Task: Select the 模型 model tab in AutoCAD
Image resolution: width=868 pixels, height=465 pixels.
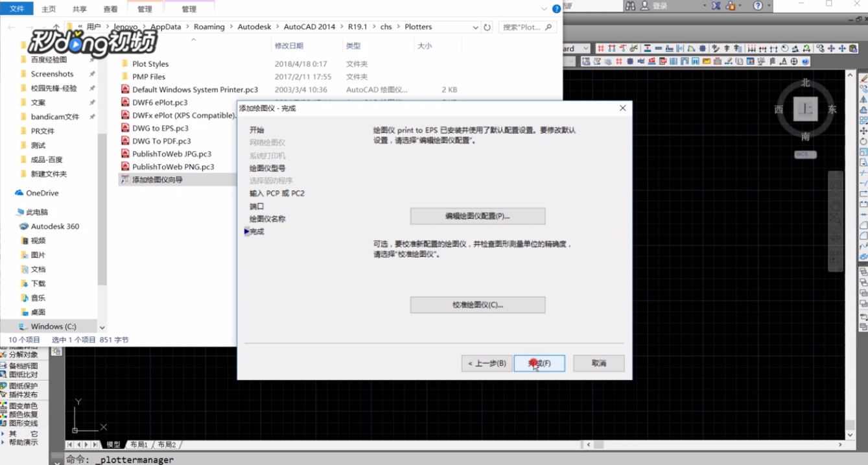Action: (x=113, y=444)
